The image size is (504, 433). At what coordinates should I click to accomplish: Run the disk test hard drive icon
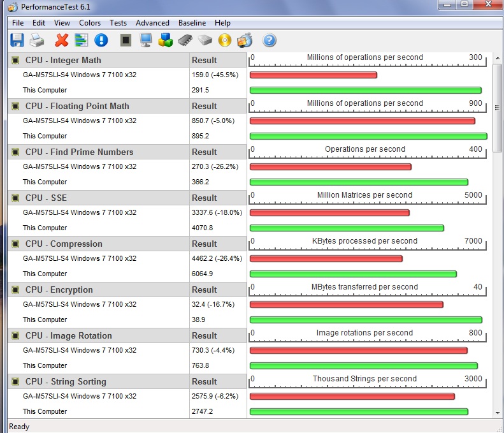coord(205,41)
